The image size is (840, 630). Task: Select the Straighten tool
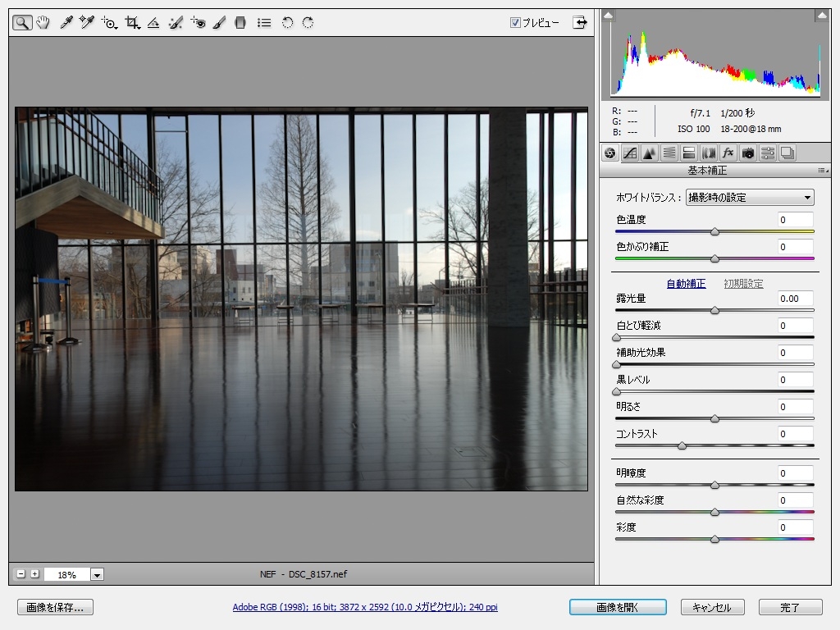[x=153, y=23]
